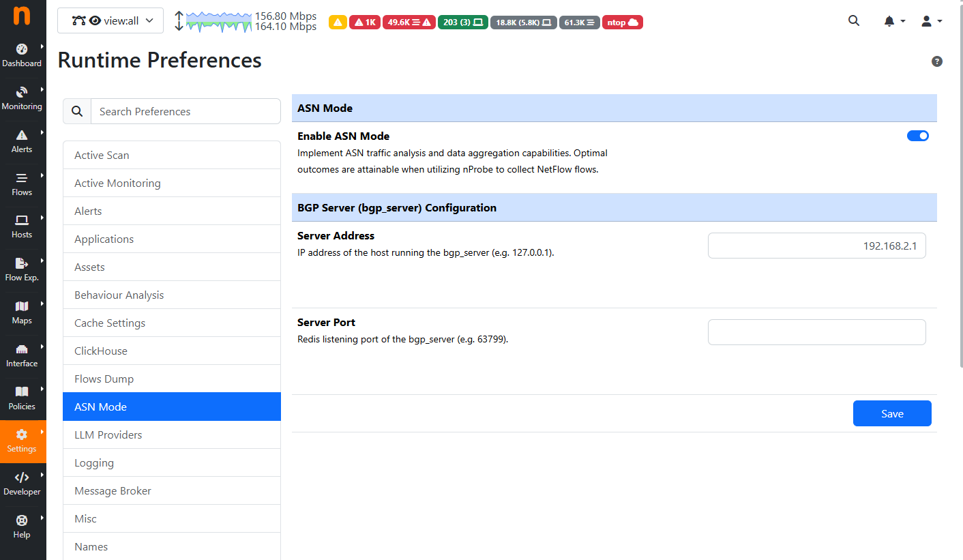Click inside the Server Port input field
963x560 pixels.
[816, 332]
